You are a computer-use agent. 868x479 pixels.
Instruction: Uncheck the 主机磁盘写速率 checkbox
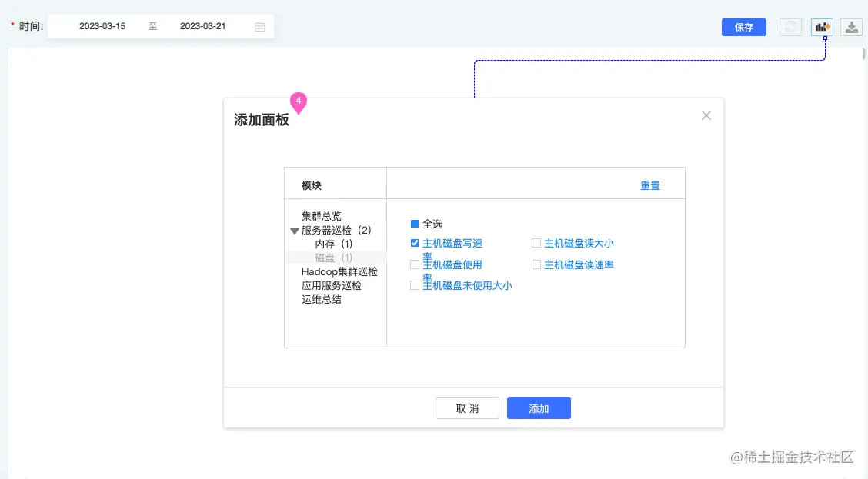[415, 243]
